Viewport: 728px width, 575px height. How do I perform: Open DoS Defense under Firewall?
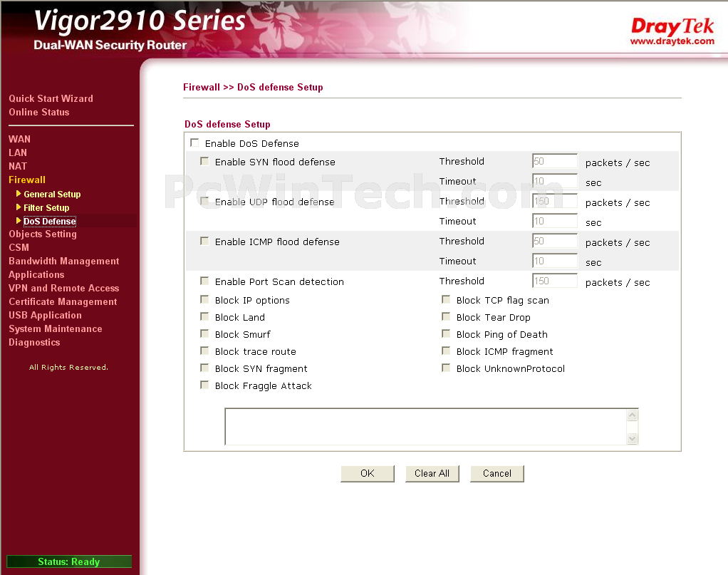(x=50, y=221)
